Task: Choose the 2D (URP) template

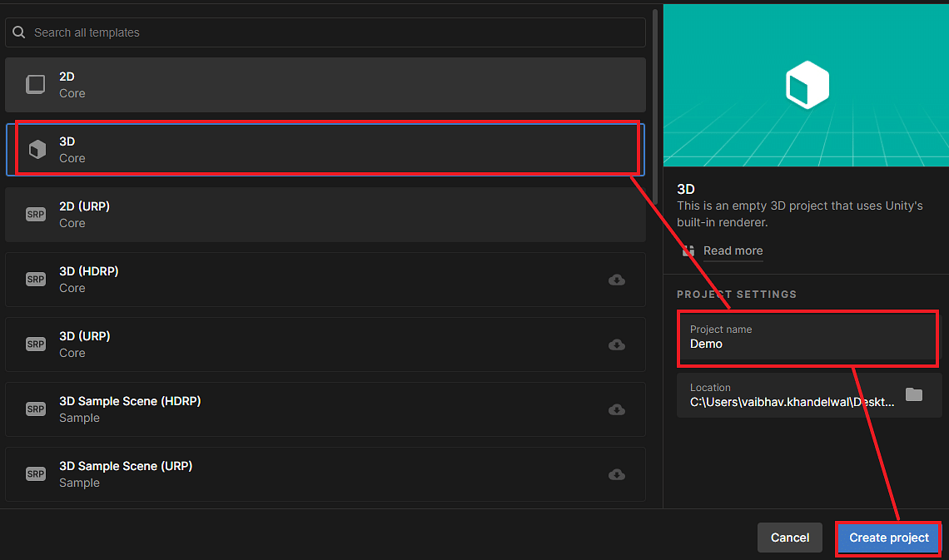Action: (x=325, y=215)
